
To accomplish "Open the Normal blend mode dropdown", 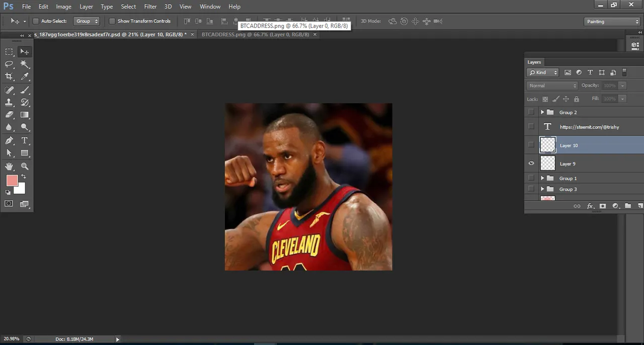I will coord(552,85).
